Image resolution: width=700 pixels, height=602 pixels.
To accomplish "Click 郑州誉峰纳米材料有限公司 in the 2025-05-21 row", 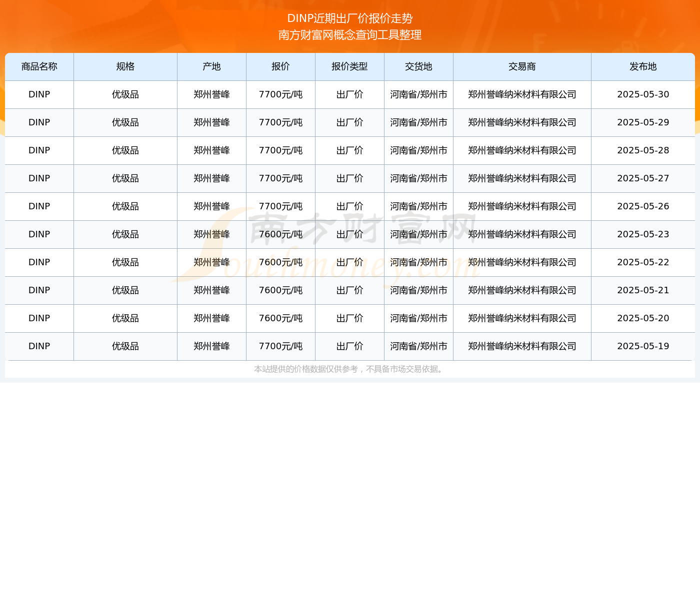I will pyautogui.click(x=522, y=290).
